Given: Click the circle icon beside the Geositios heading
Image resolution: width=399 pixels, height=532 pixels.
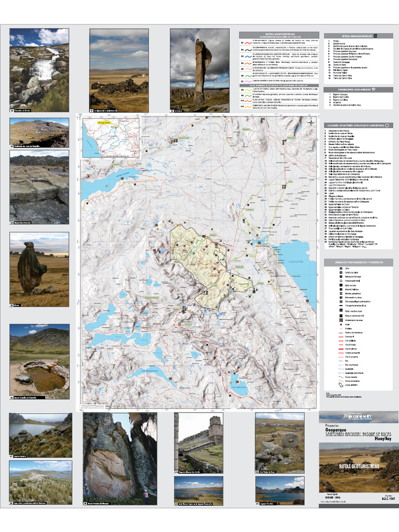Looking at the screenshot, I should 387,125.
